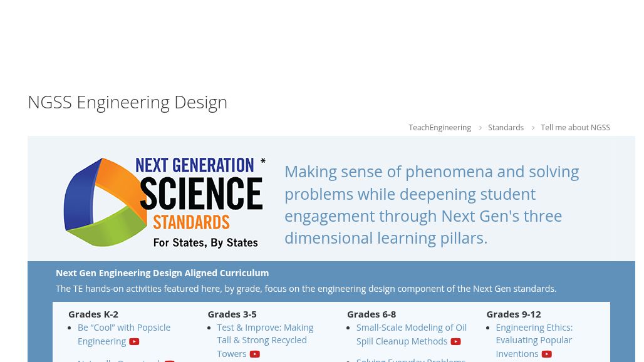Open Test & Improve Recycled Towers activity
This screenshot has width=644, height=362.
265,341
